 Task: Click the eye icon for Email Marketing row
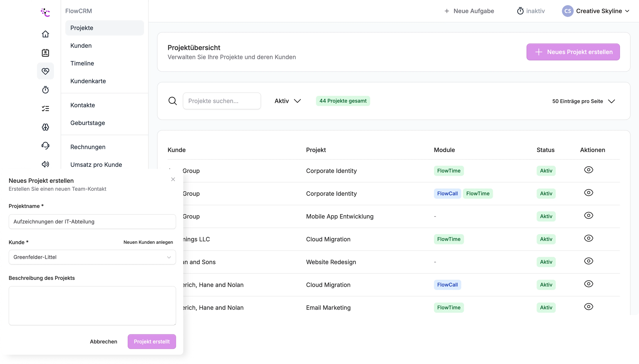pyautogui.click(x=589, y=306)
